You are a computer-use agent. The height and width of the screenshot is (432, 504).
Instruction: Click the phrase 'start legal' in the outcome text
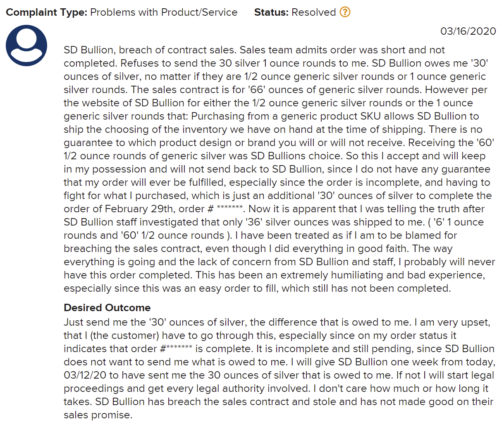click(467, 375)
